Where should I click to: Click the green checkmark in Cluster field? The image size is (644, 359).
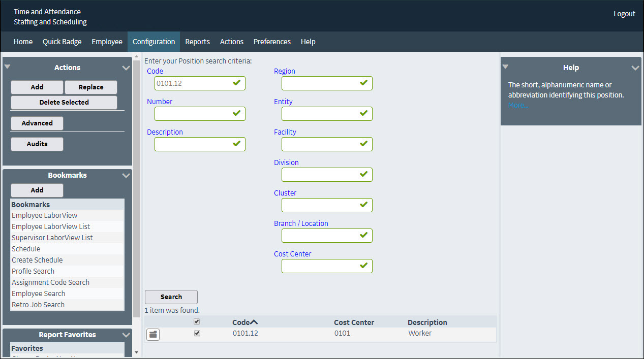pyautogui.click(x=363, y=204)
